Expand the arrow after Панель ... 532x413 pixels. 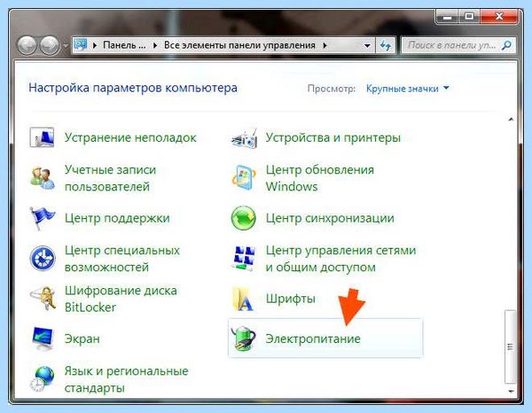pos(155,45)
